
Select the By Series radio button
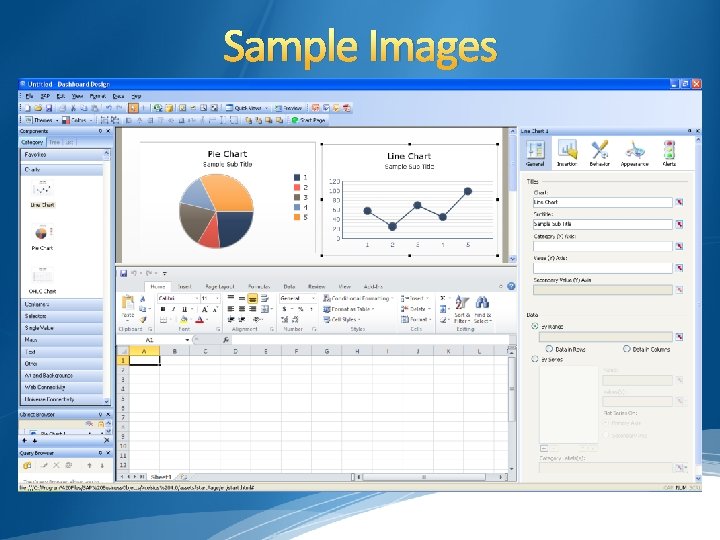click(534, 359)
